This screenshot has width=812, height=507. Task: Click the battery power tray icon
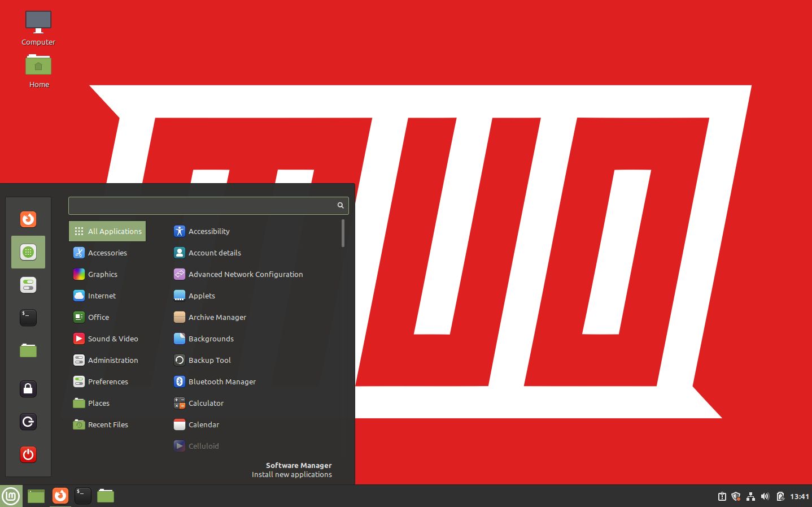780,496
